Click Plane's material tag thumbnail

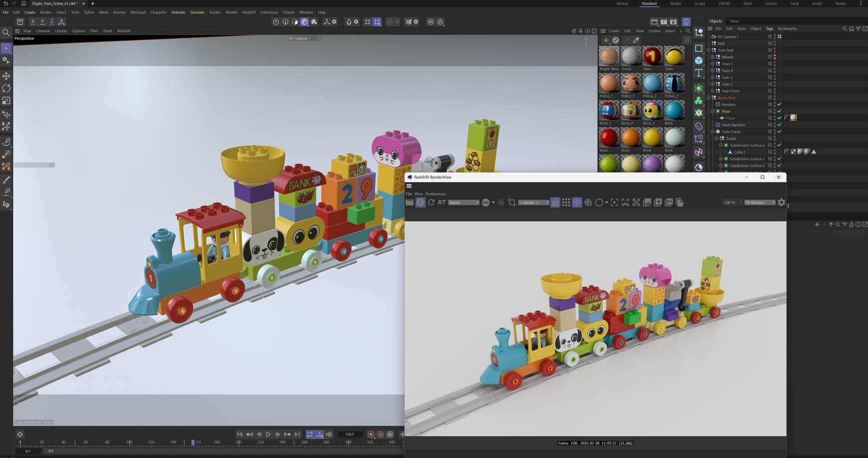793,118
